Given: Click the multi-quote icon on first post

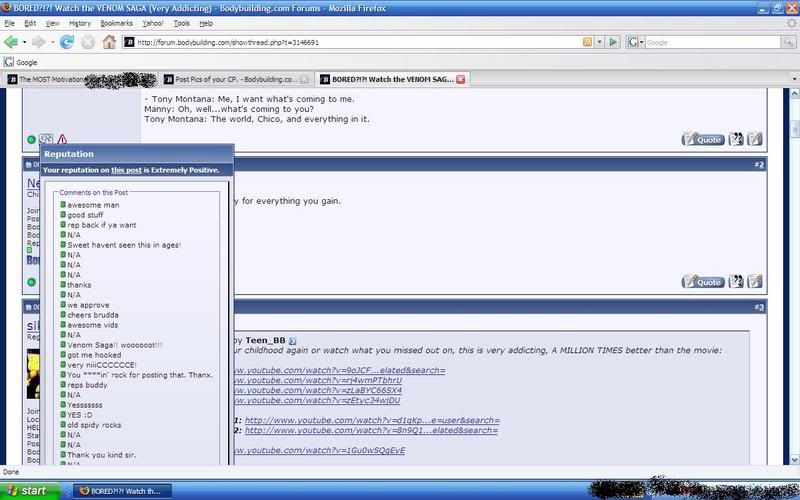Looking at the screenshot, I should pyautogui.click(x=736, y=139).
